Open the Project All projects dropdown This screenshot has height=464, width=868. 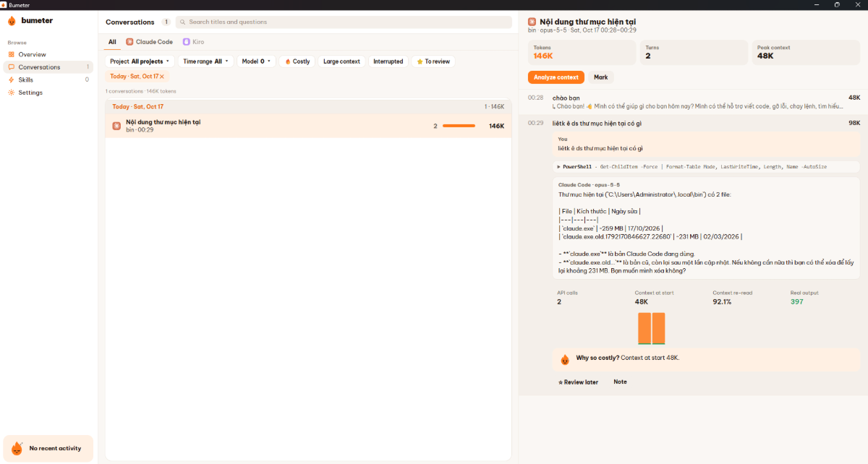140,61
